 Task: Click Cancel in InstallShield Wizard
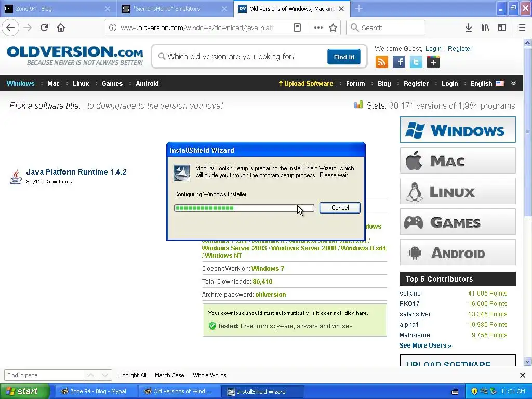(340, 208)
